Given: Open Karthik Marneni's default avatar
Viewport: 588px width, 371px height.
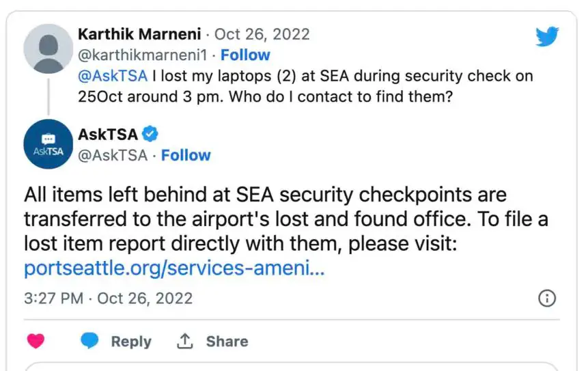Looking at the screenshot, I should [48, 48].
